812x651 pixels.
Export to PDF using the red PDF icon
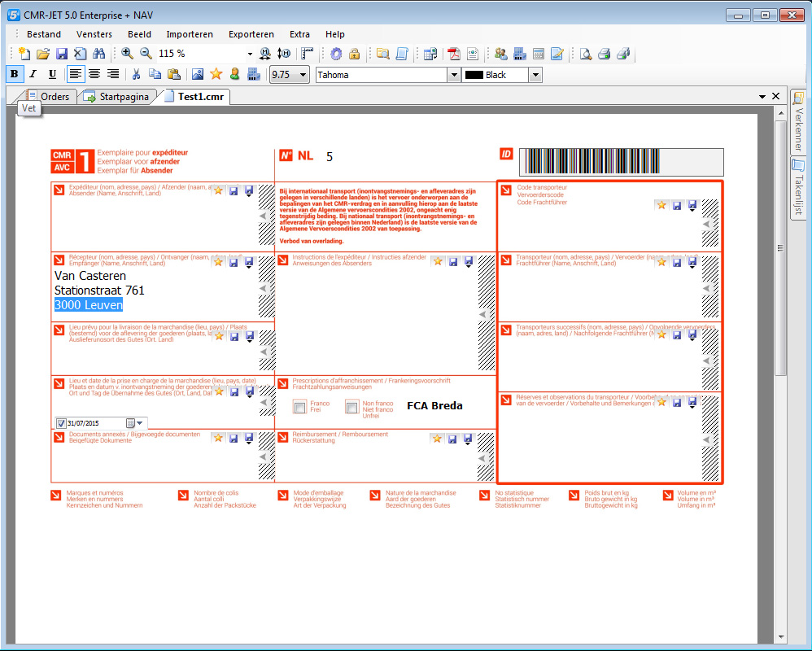tap(453, 54)
